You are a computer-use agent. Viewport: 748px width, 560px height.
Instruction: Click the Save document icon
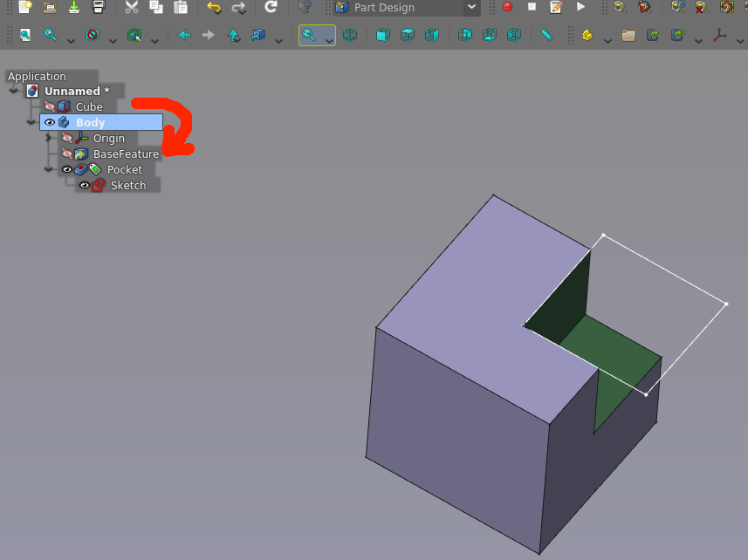click(73, 9)
